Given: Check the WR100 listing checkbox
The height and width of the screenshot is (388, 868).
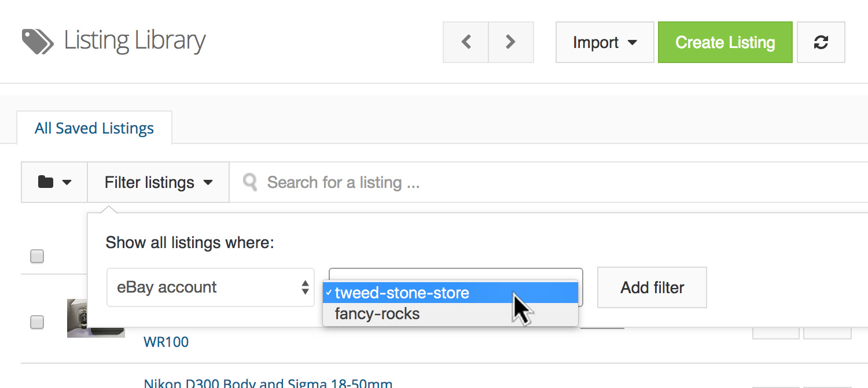Looking at the screenshot, I should pyautogui.click(x=37, y=322).
